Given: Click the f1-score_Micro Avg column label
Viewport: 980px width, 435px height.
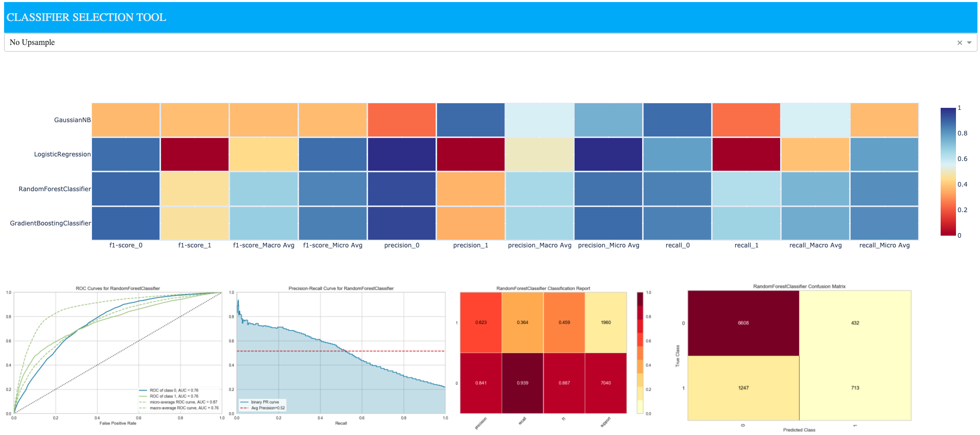Looking at the screenshot, I should coord(333,245).
